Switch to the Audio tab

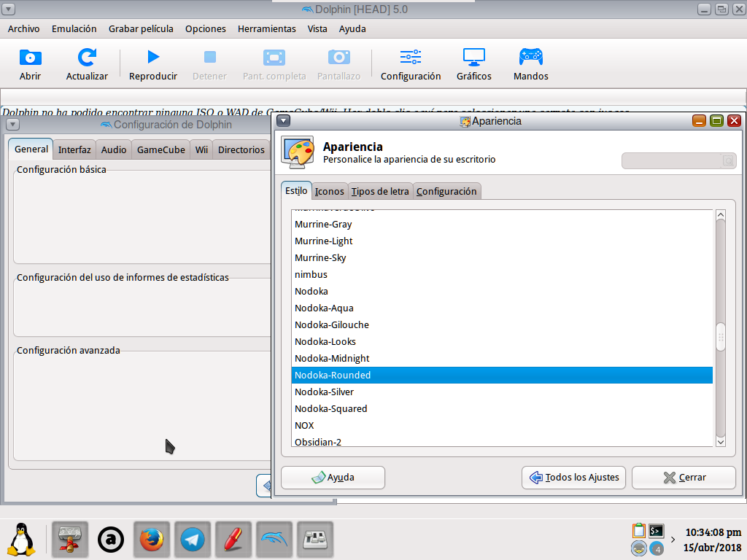point(113,149)
